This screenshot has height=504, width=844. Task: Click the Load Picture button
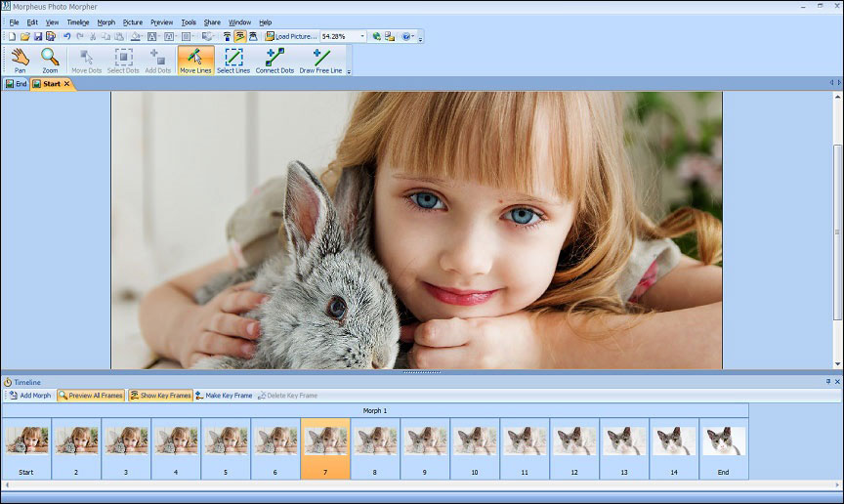(x=291, y=36)
